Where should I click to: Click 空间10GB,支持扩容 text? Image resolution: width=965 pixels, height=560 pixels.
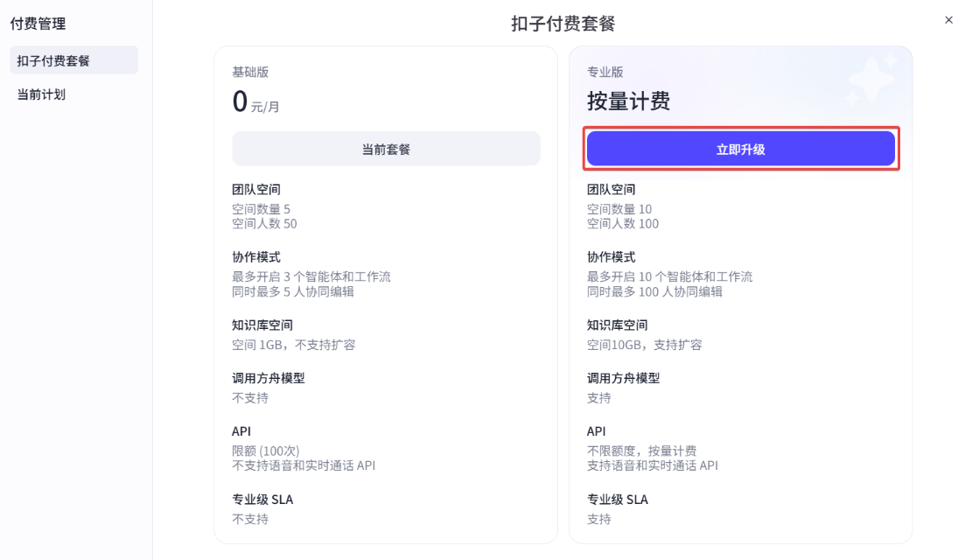[x=645, y=345]
